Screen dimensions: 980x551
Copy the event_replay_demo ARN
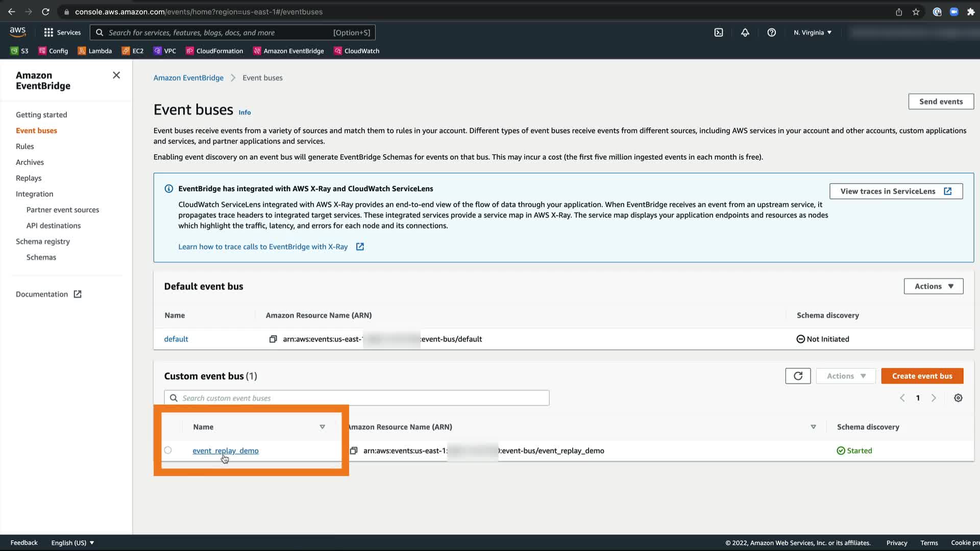pos(353,451)
